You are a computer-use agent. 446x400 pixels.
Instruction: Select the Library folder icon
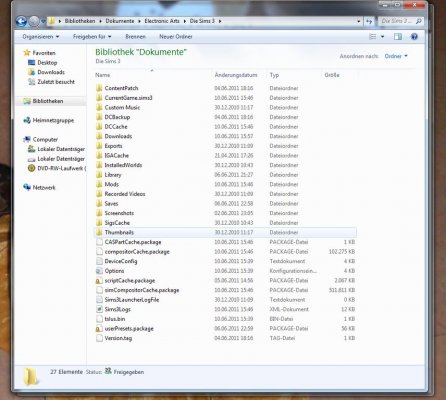(99, 175)
